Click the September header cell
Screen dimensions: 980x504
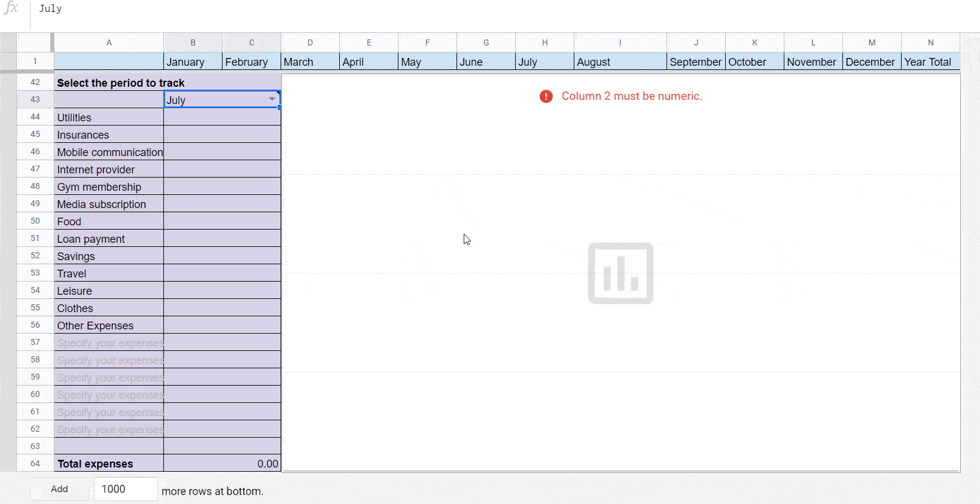pyautogui.click(x=696, y=62)
